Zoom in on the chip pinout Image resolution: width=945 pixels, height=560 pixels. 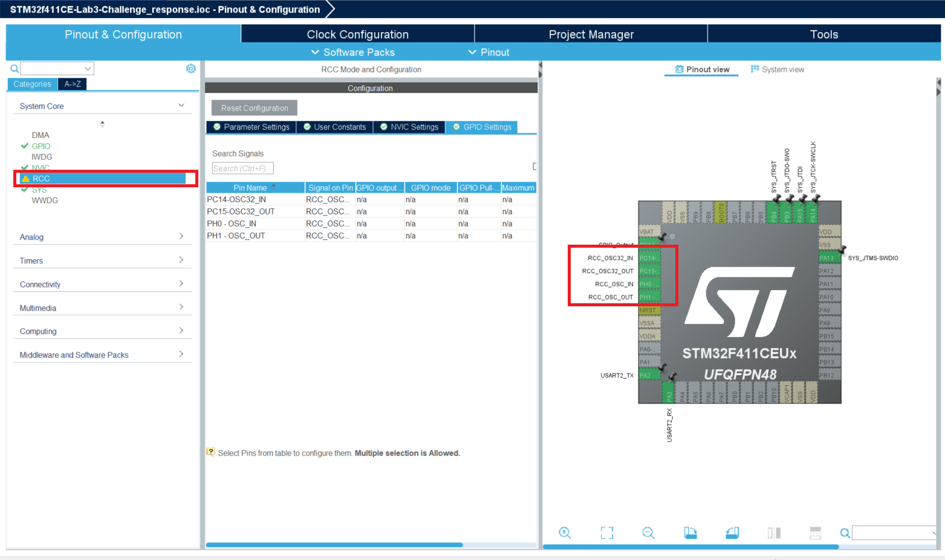click(x=565, y=532)
